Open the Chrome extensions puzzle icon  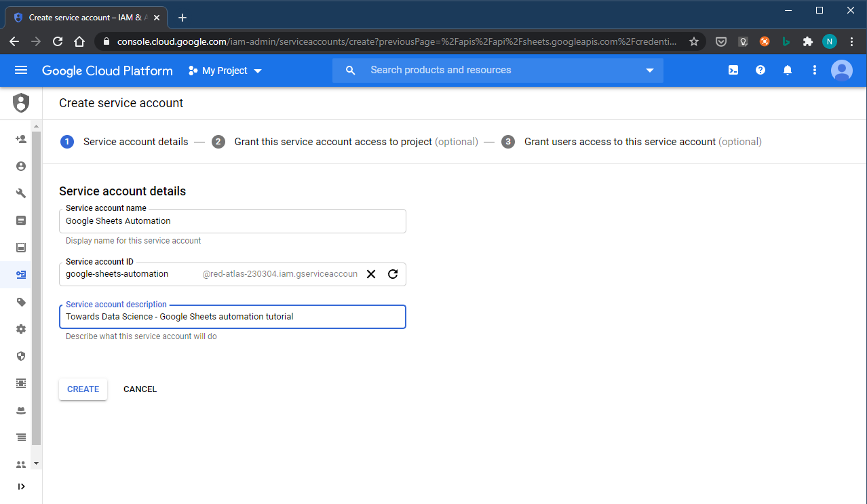pos(807,41)
